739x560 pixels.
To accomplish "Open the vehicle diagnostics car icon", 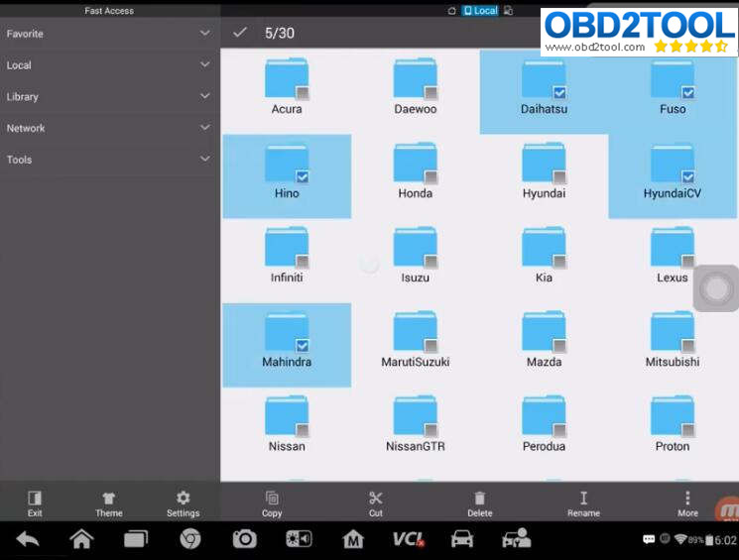I will click(462, 539).
